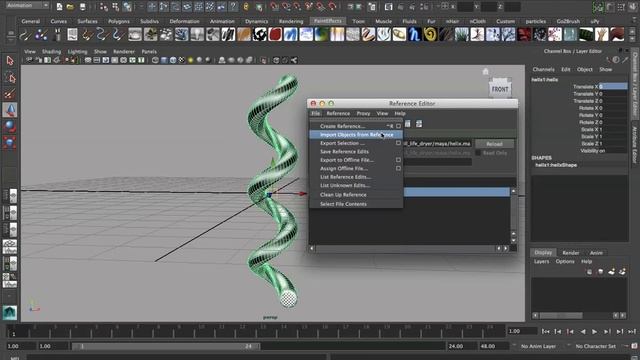Click the playback end field showing 24.00

[x=461, y=346]
